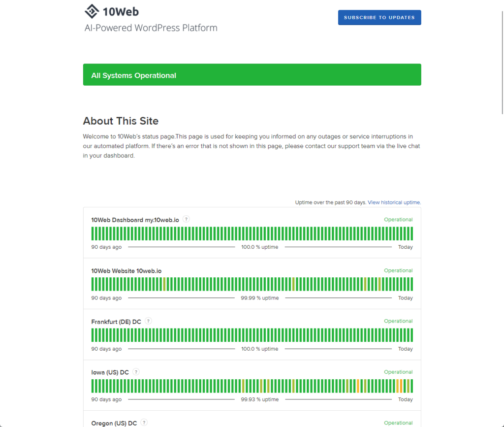Click the first uptime bar of 10Web Dashboard
504x427 pixels.
[x=93, y=233]
